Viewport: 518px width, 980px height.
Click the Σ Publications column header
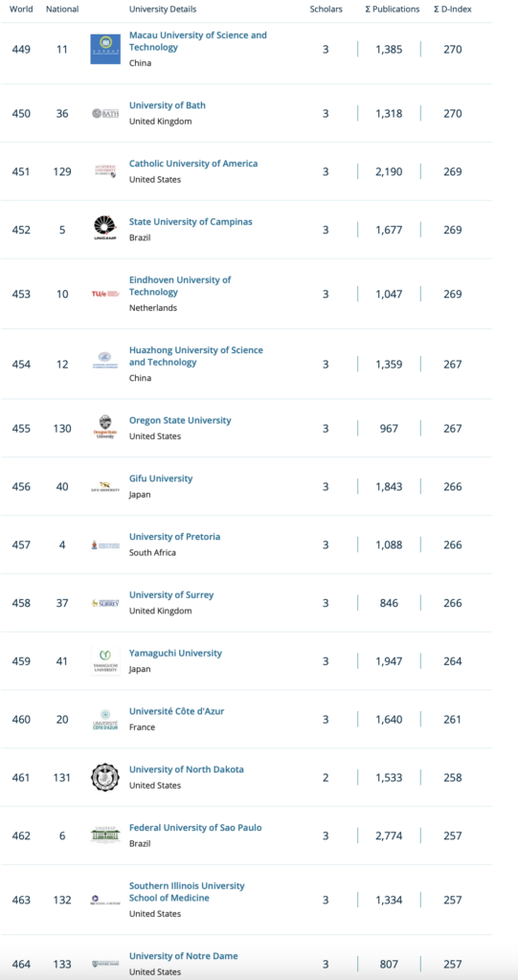[393, 10]
